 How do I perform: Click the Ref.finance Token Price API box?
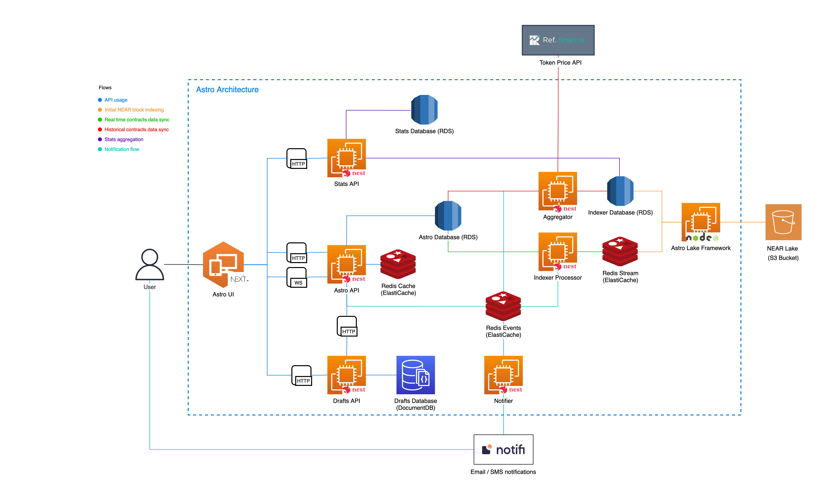click(x=558, y=40)
